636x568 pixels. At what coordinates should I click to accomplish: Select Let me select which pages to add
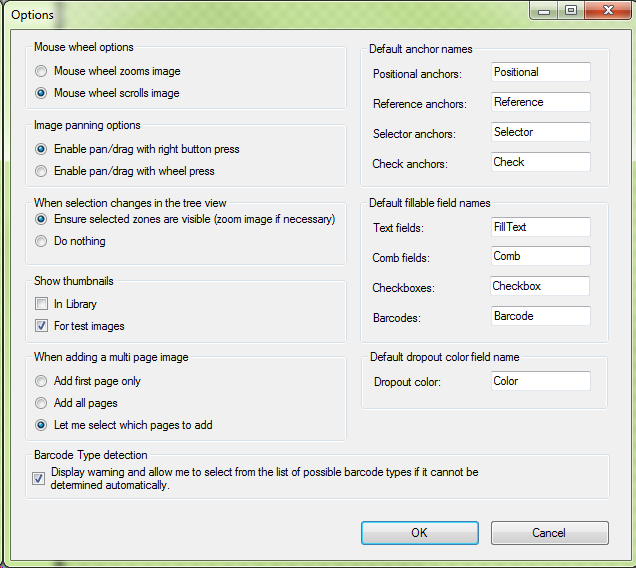coord(41,425)
